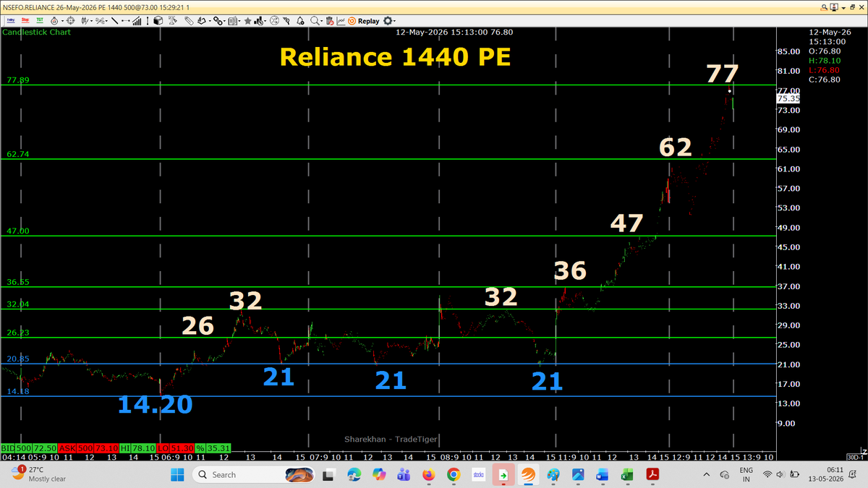The image size is (868, 488).
Task: Click the ASK 500 73.10 status cell
Action: 88,448
